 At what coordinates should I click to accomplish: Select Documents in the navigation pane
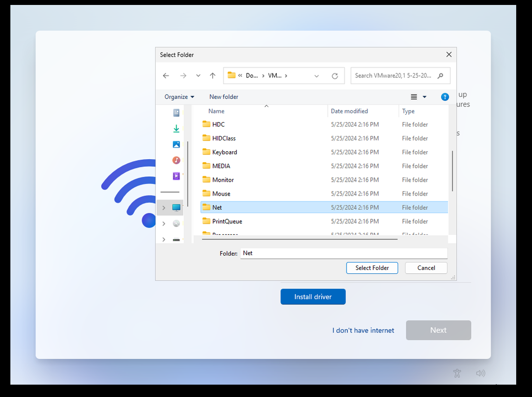tap(176, 113)
